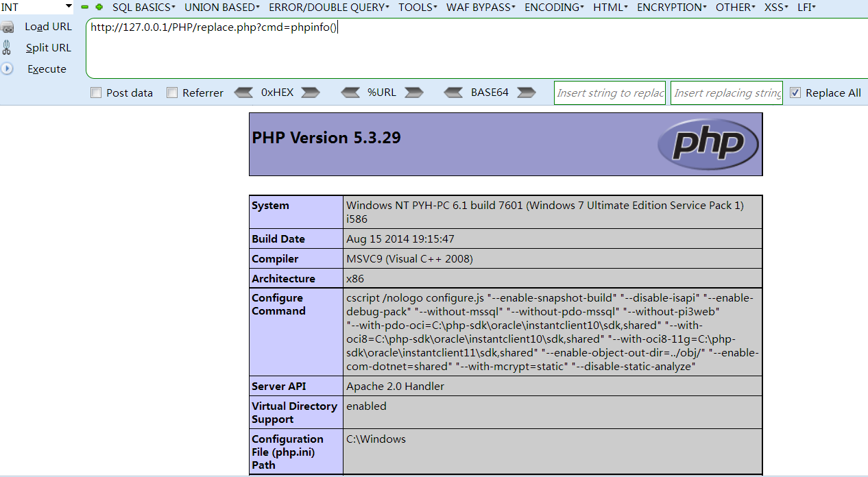Viewport: 868px width, 477px height.
Task: Open the INT type dropdown
Action: pos(37,7)
